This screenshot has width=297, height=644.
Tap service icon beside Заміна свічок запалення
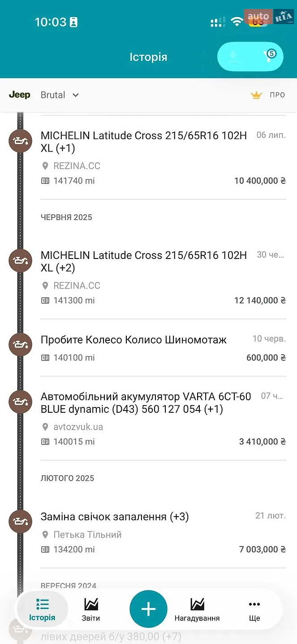tap(21, 521)
